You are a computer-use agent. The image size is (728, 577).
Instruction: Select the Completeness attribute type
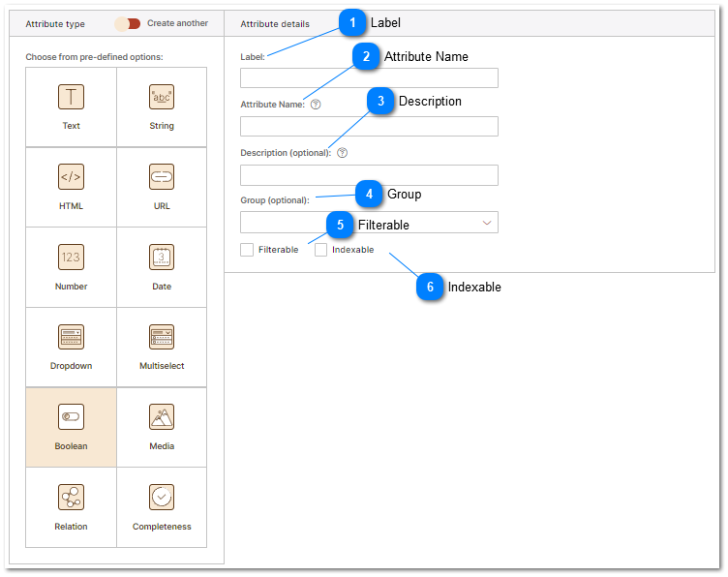click(x=162, y=499)
